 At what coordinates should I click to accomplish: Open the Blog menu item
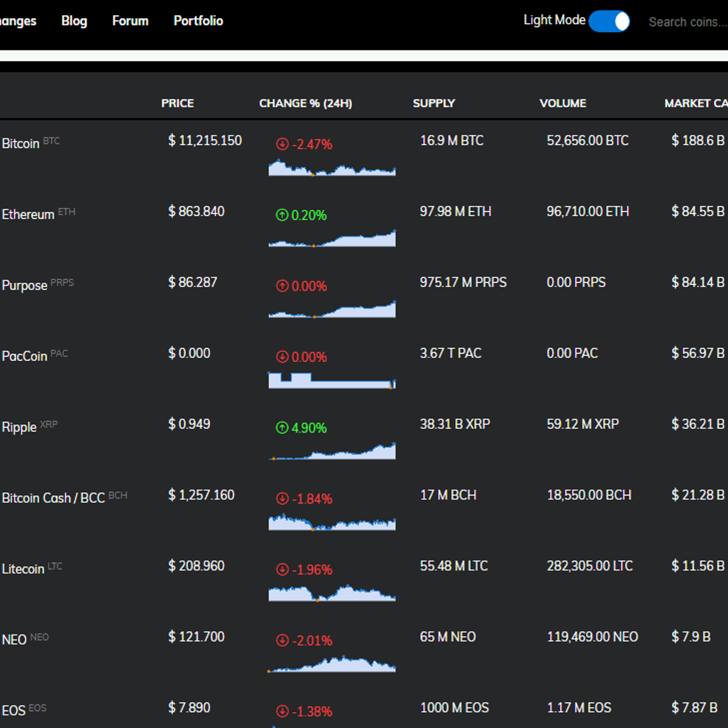pyautogui.click(x=74, y=21)
